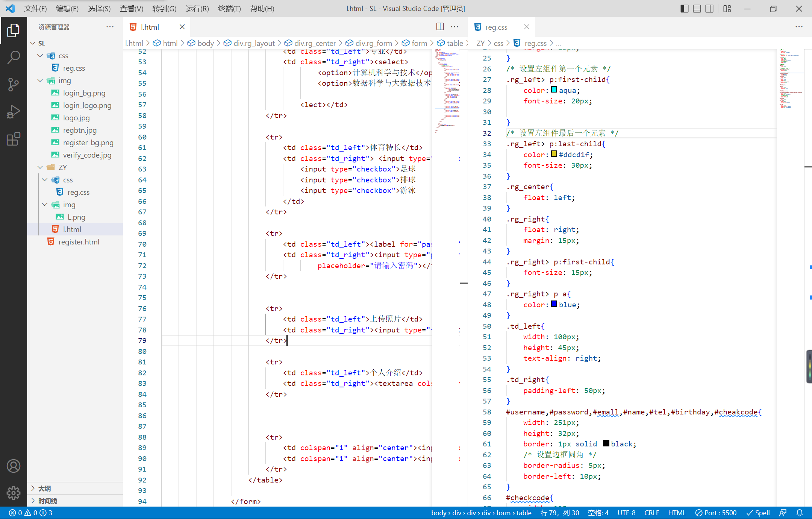The width and height of the screenshot is (812, 519).
Task: Click the aqua color swatch
Action: coord(554,90)
